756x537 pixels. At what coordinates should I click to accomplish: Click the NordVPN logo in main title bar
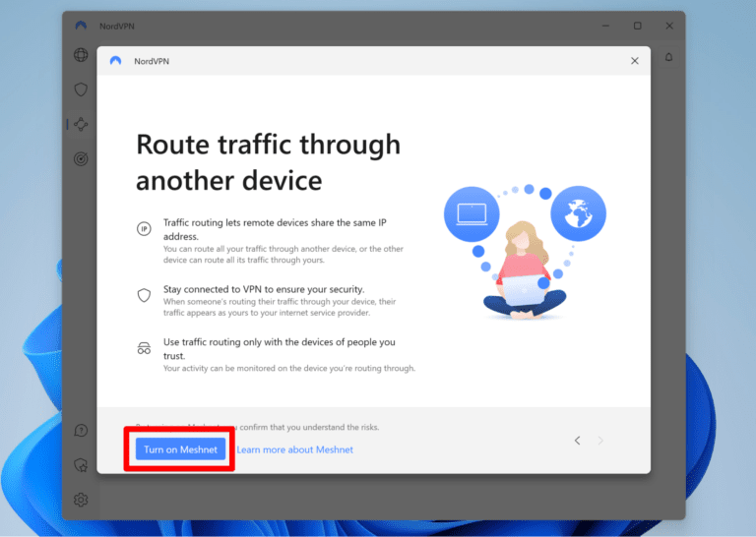81,26
